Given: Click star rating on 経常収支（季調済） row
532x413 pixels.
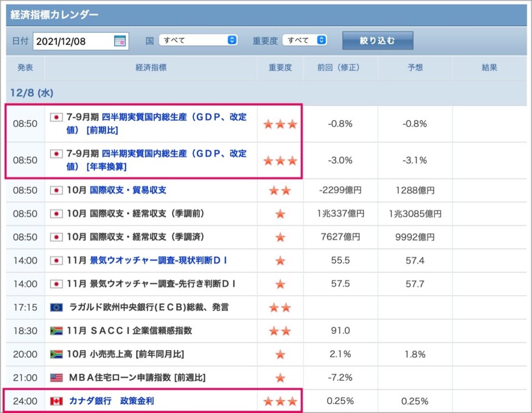Looking at the screenshot, I should click(x=280, y=237).
